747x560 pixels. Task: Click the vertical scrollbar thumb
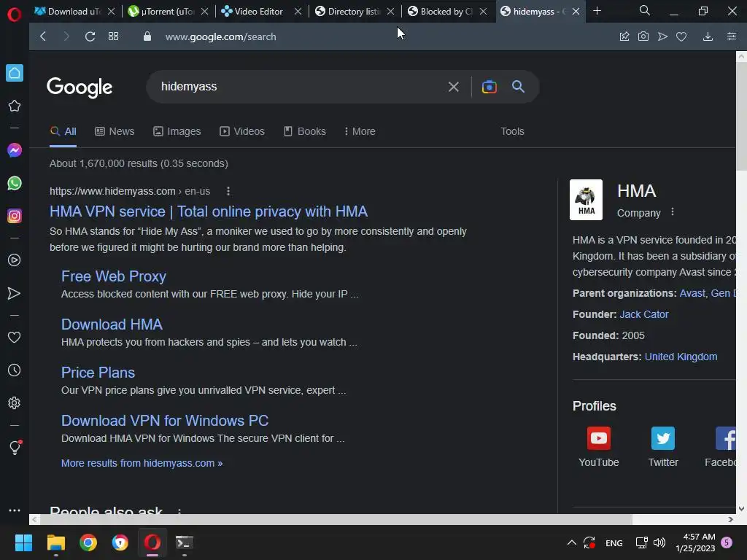click(741, 116)
